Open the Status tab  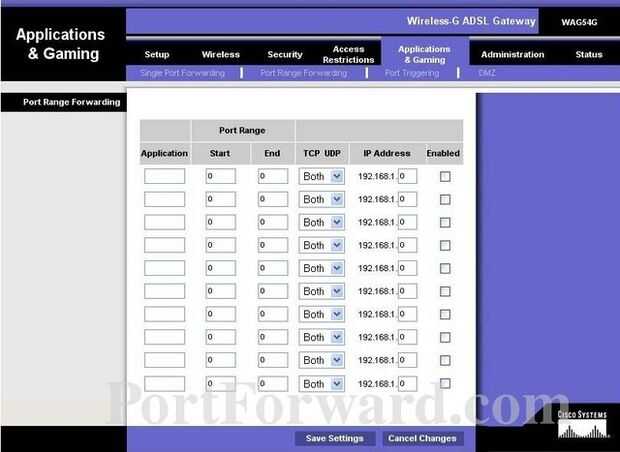[589, 54]
